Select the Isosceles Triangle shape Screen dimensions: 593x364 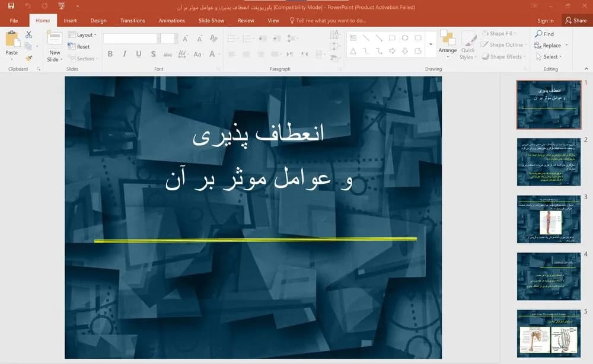(x=353, y=51)
